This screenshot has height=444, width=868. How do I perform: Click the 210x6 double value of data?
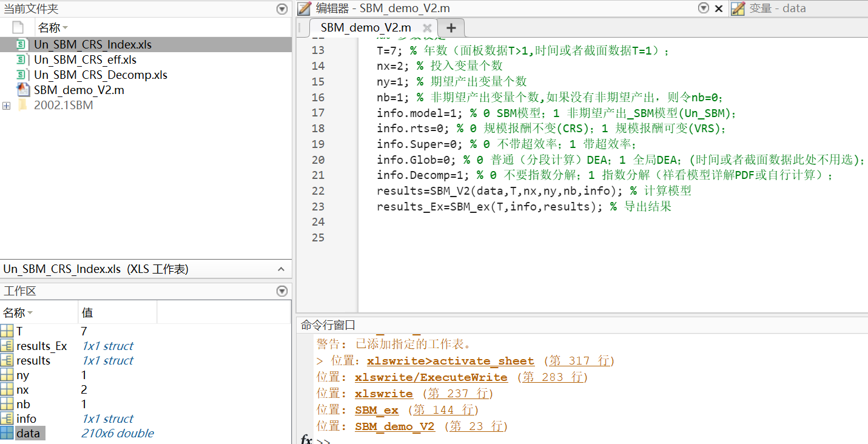click(x=118, y=433)
